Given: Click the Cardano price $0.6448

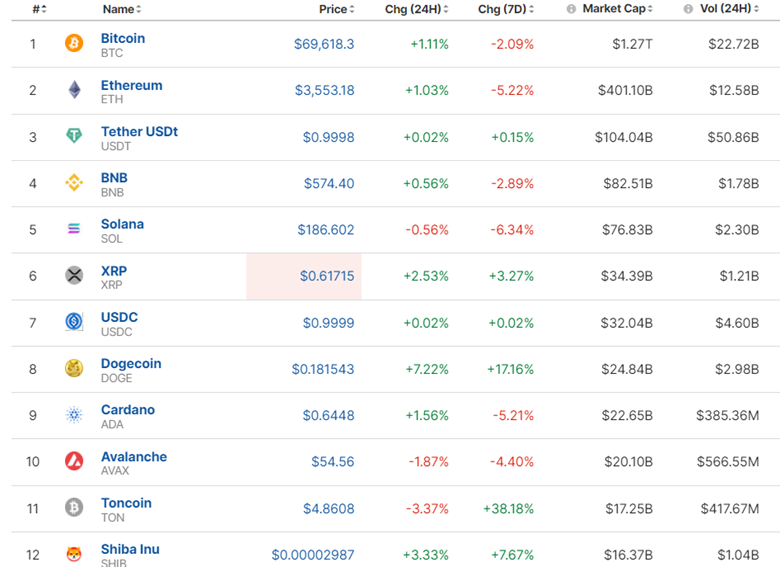Looking at the screenshot, I should [x=328, y=415].
